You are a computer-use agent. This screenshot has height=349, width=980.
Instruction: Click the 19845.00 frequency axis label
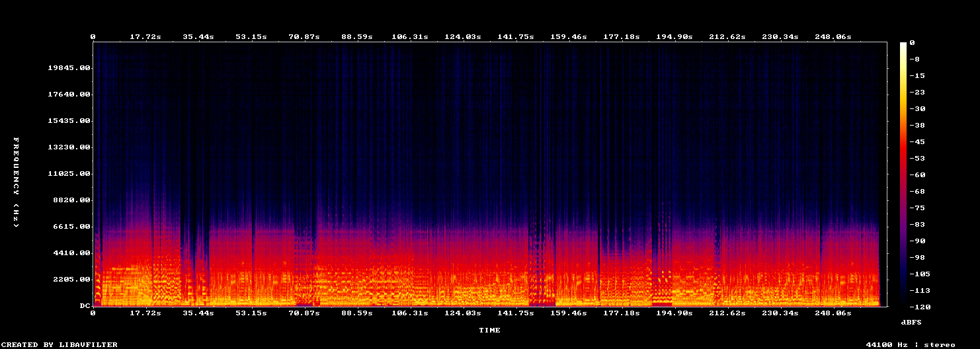tap(69, 68)
